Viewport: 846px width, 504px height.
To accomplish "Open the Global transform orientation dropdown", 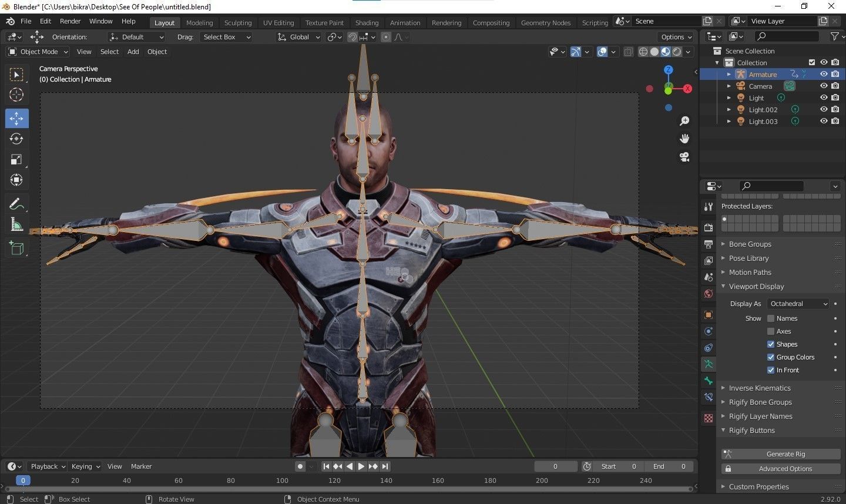I will 299,37.
